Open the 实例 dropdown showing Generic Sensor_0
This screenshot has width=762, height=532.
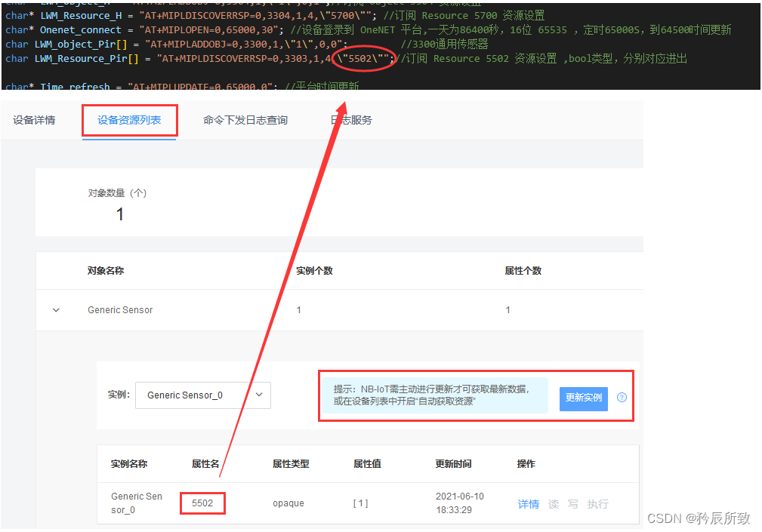[x=202, y=395]
